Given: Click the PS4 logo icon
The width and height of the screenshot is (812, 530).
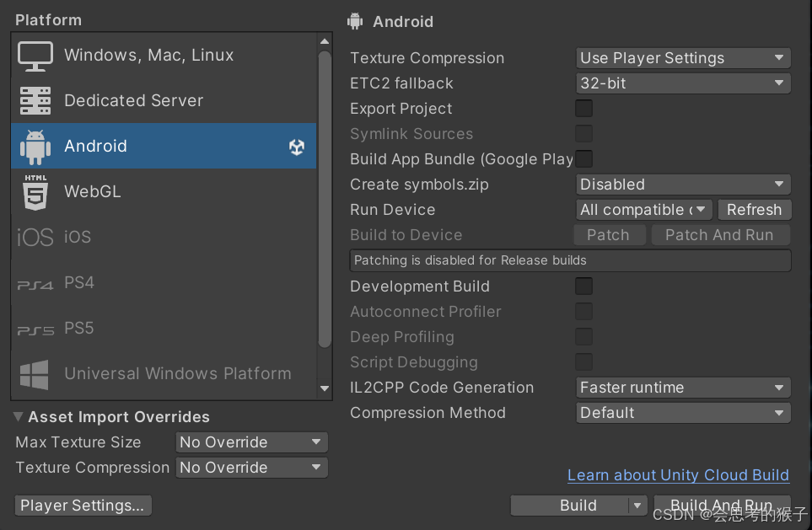Looking at the screenshot, I should click(x=35, y=285).
